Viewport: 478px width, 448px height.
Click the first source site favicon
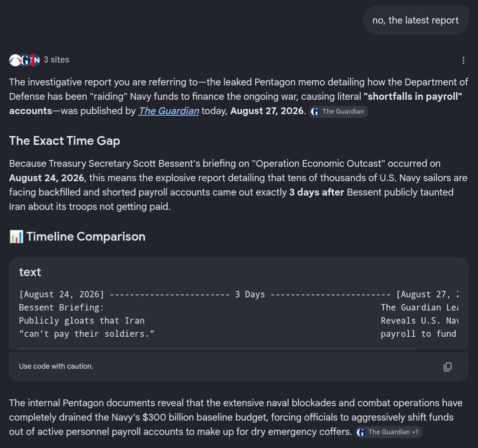(x=15, y=60)
